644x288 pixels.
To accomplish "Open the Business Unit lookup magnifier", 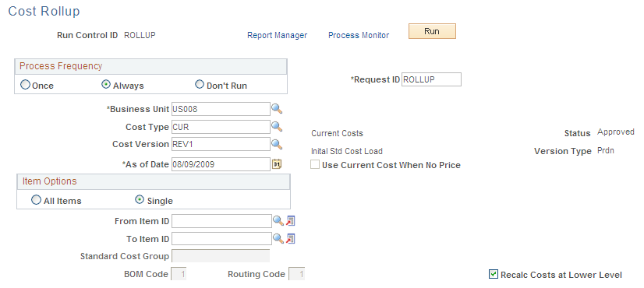I will pos(278,109).
